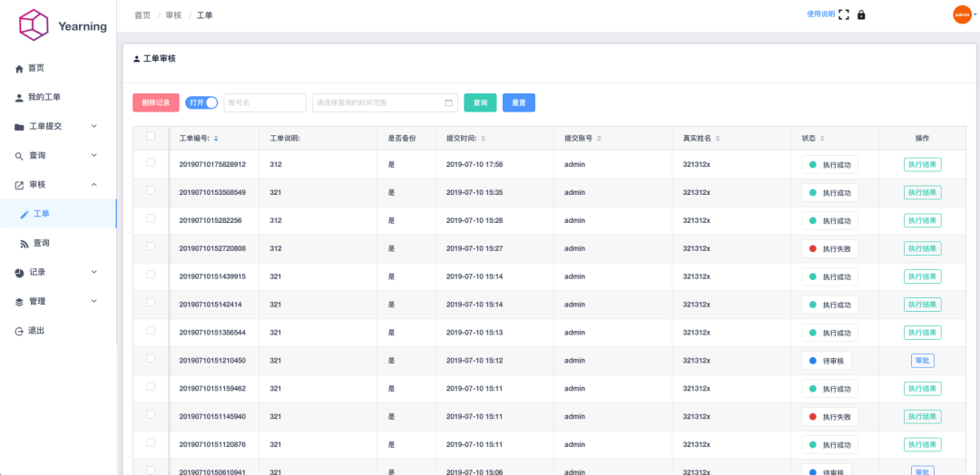Open 我的工单 in the sidebar
This screenshot has height=475, width=980.
point(58,97)
